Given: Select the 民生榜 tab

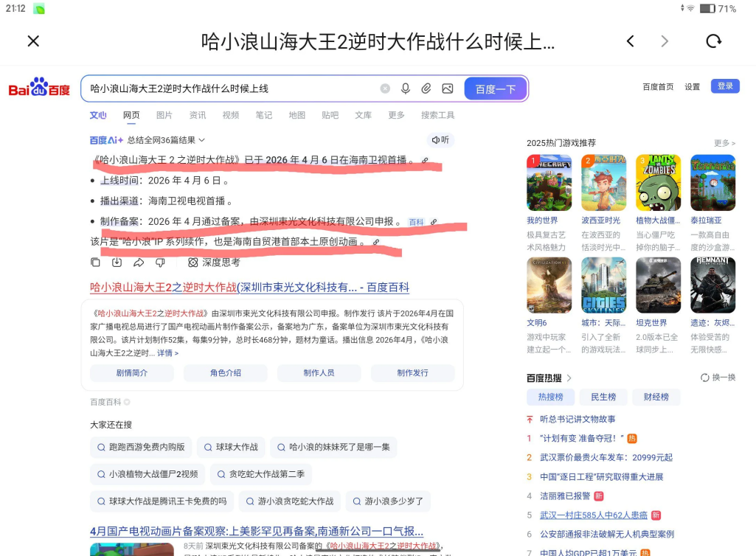Looking at the screenshot, I should coord(603,397).
